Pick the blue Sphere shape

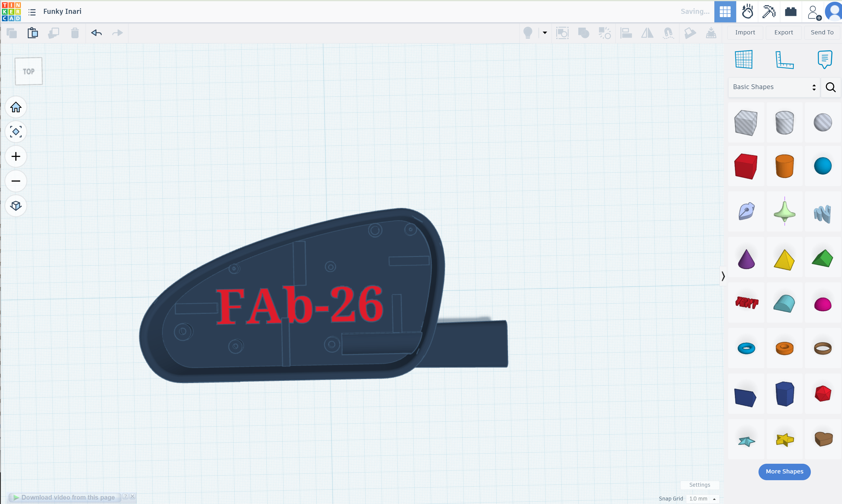pyautogui.click(x=823, y=166)
